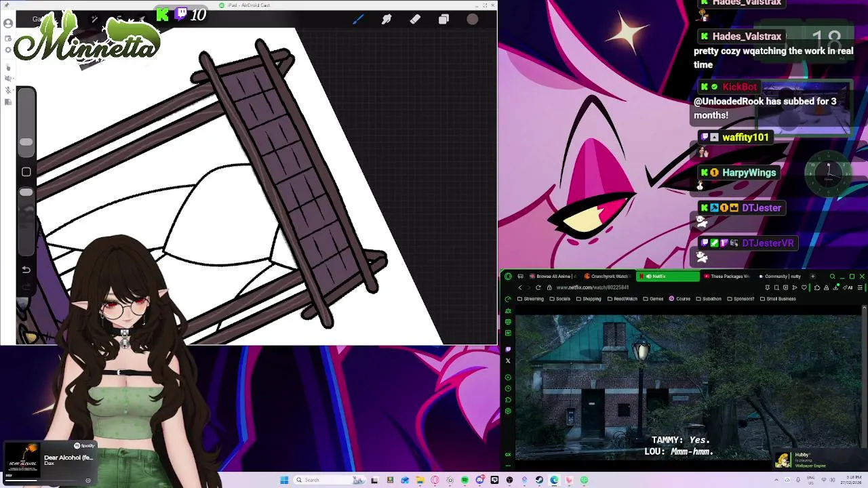Viewport: 868px width, 488px height.
Task: Switch to Crunchyroll Watch browser tab
Action: point(608,277)
